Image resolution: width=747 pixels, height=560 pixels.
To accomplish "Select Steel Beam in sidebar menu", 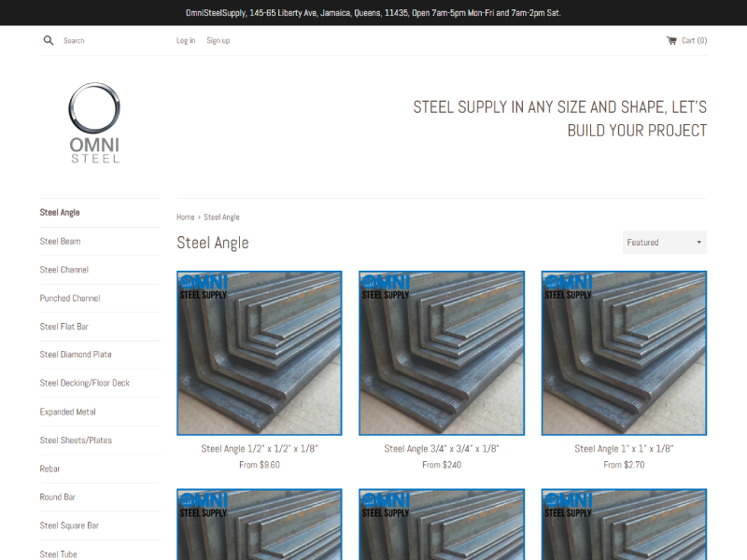I will (60, 242).
